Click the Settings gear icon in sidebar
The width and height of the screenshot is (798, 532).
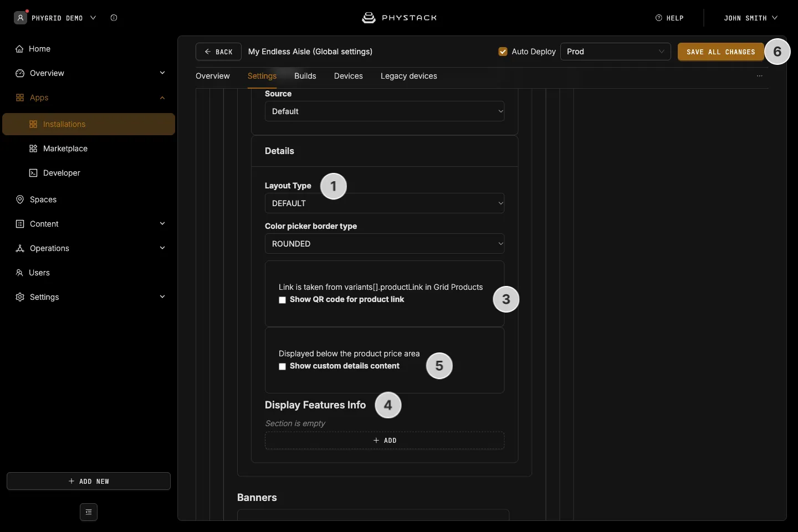[x=20, y=297]
